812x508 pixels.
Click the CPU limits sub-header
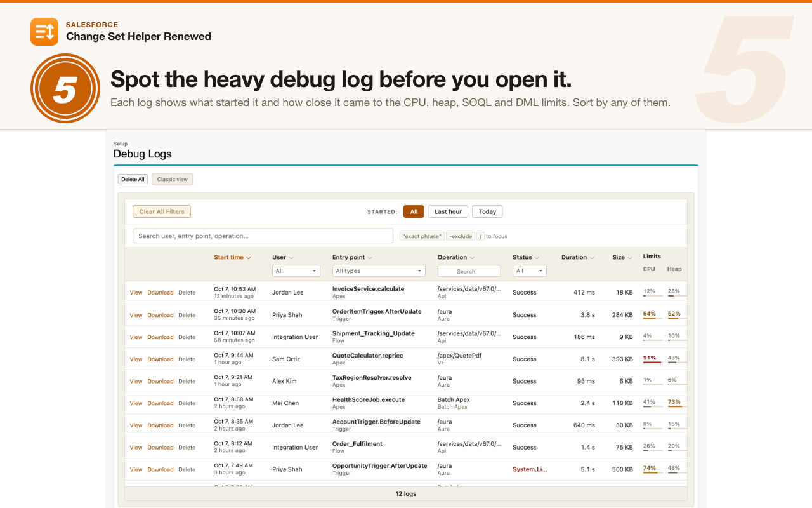tap(649, 269)
